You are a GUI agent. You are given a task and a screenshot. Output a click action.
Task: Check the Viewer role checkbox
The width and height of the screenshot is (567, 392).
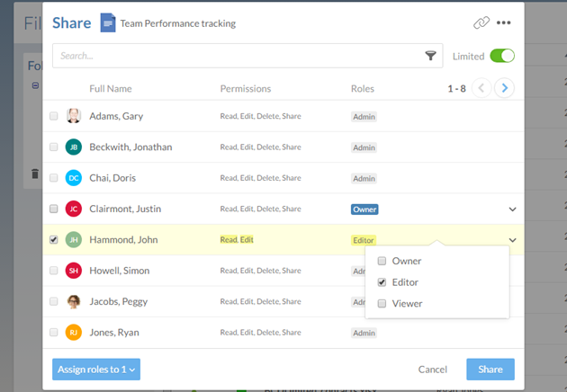click(382, 304)
